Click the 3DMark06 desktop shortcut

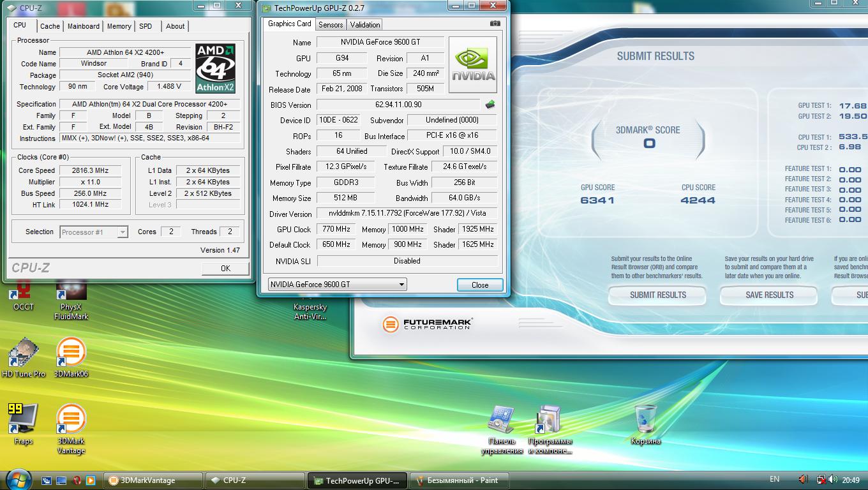(71, 359)
